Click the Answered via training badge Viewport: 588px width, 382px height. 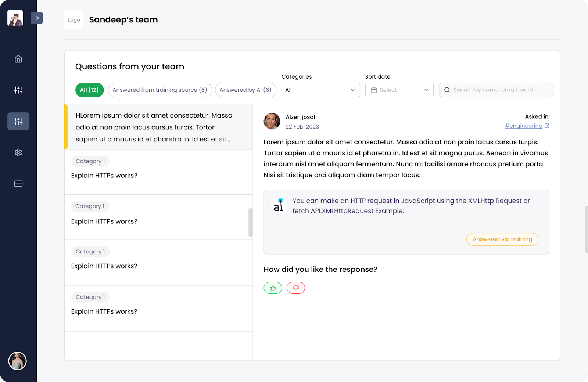[502, 239]
